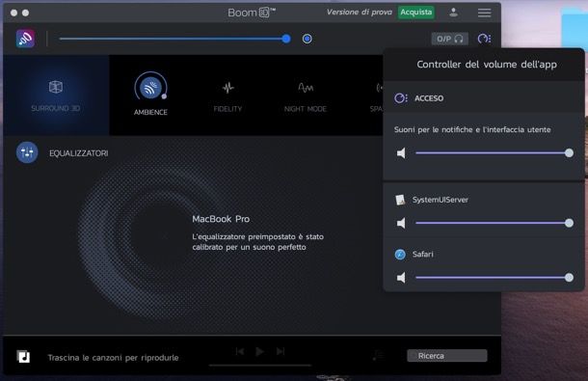
Task: Click the boost circle beside the master volume
Action: [307, 39]
